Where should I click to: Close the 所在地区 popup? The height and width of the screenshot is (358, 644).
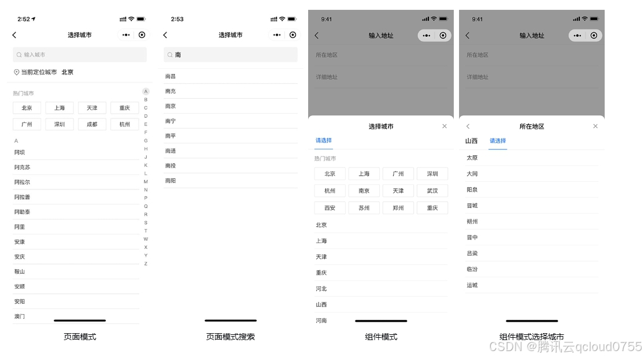(x=595, y=126)
